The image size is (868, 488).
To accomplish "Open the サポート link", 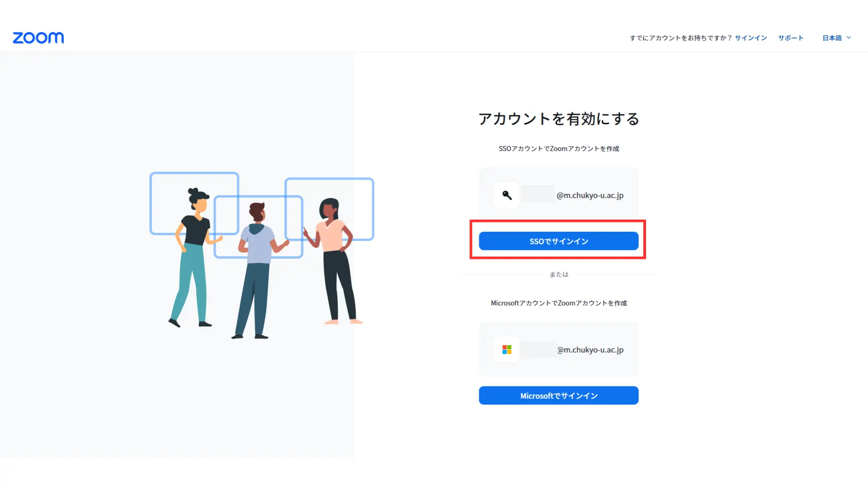I will point(790,38).
